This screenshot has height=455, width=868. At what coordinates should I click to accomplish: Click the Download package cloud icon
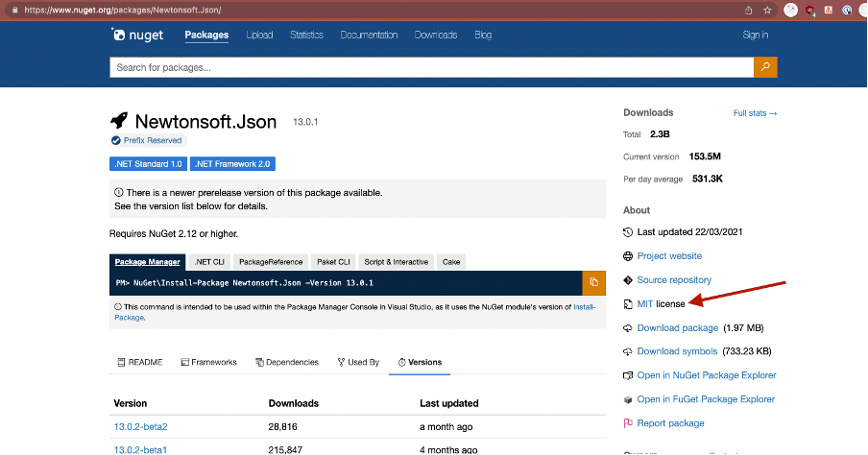[628, 328]
